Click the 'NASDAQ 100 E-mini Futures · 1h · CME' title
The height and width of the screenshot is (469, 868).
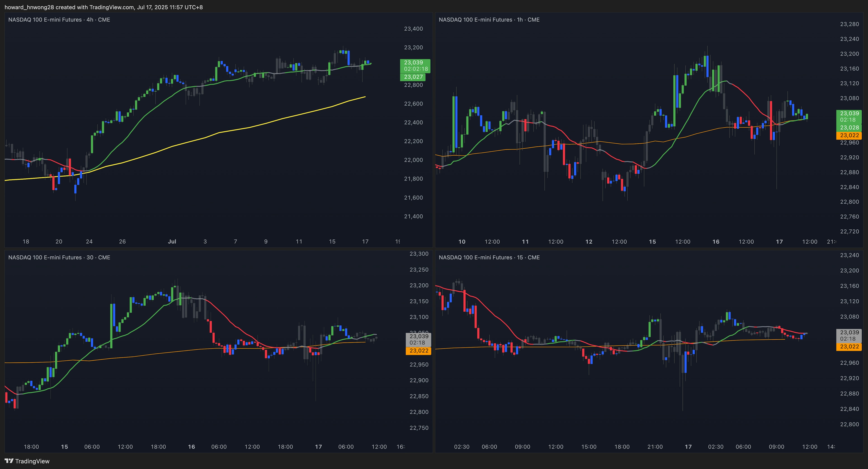click(x=489, y=19)
